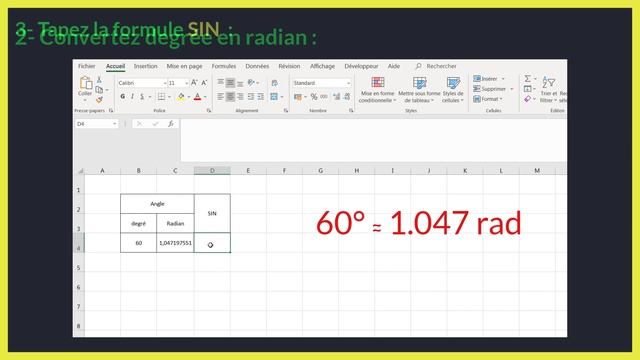Switch to the Révision tab
The image size is (640, 360).
[289, 66]
